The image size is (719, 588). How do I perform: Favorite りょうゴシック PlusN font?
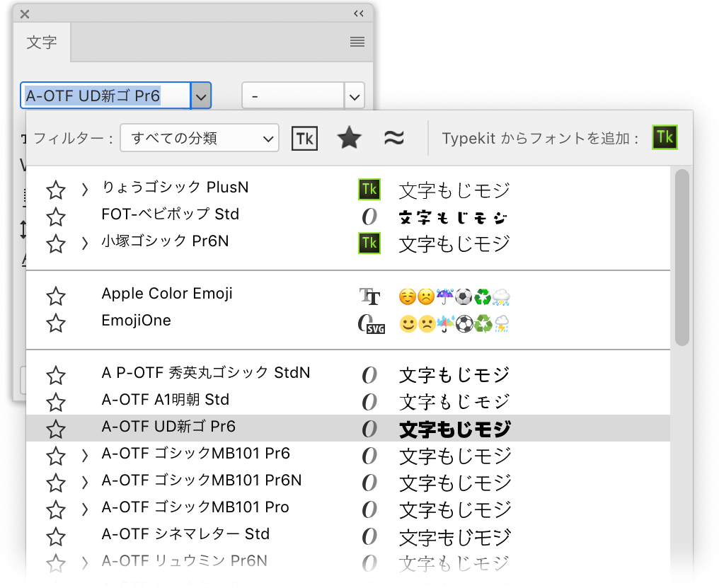tap(56, 190)
